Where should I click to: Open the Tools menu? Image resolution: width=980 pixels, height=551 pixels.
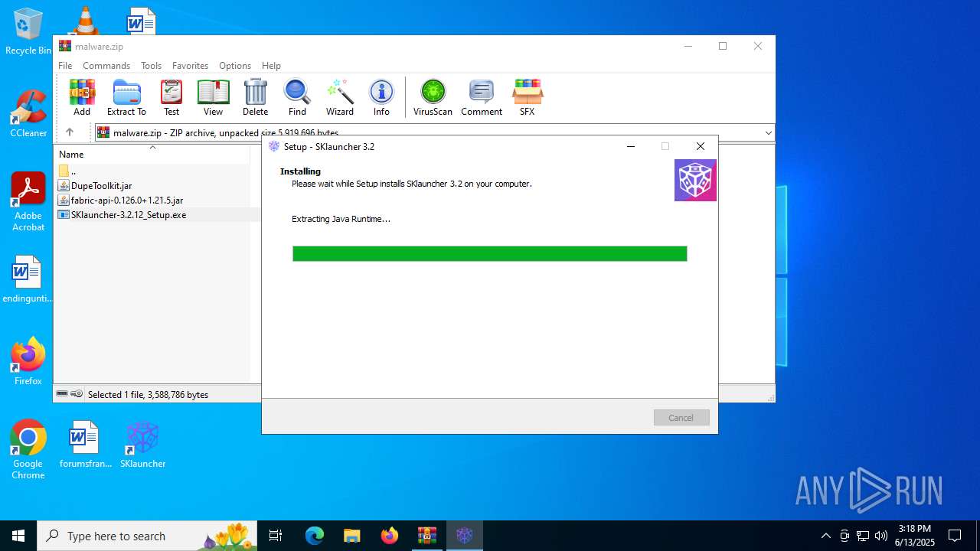pos(151,66)
